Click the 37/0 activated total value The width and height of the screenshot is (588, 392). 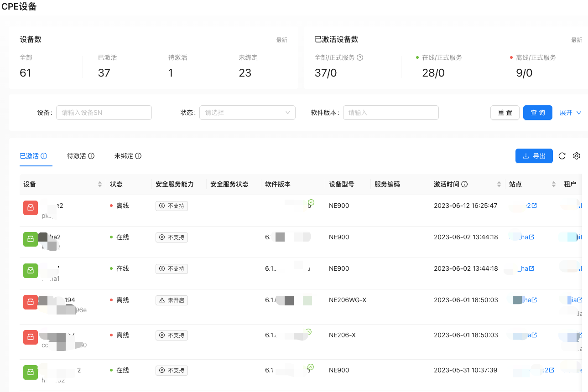coord(326,73)
